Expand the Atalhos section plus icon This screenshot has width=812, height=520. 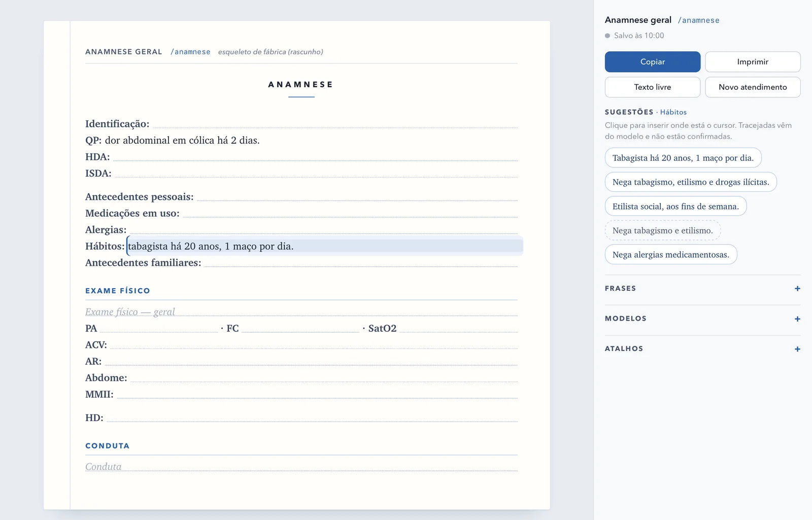(x=797, y=349)
